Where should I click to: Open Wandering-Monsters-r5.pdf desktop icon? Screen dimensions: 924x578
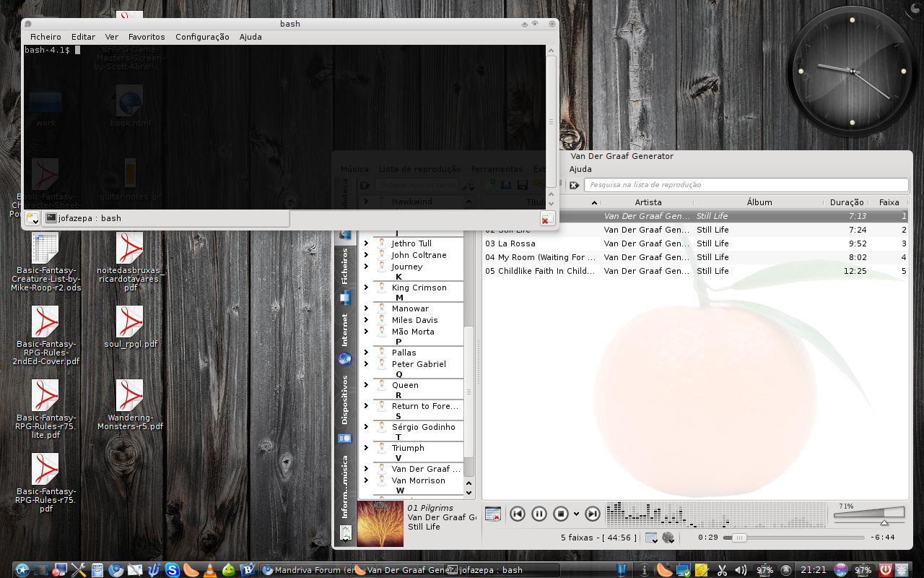pyautogui.click(x=131, y=405)
